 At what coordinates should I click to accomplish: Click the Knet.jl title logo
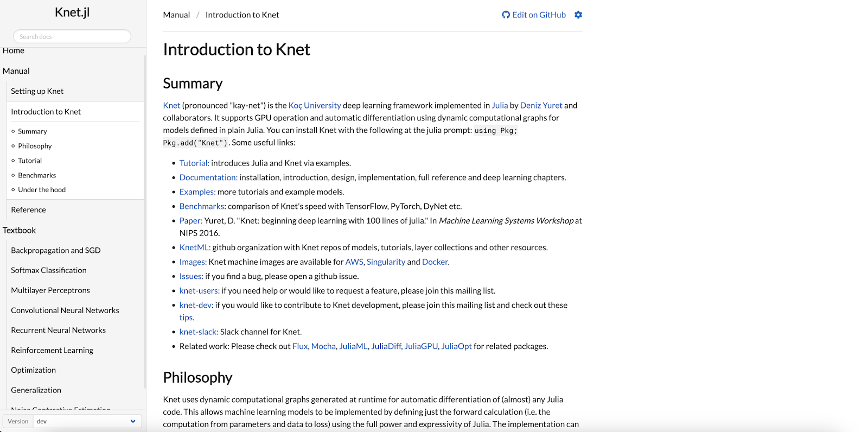point(72,12)
